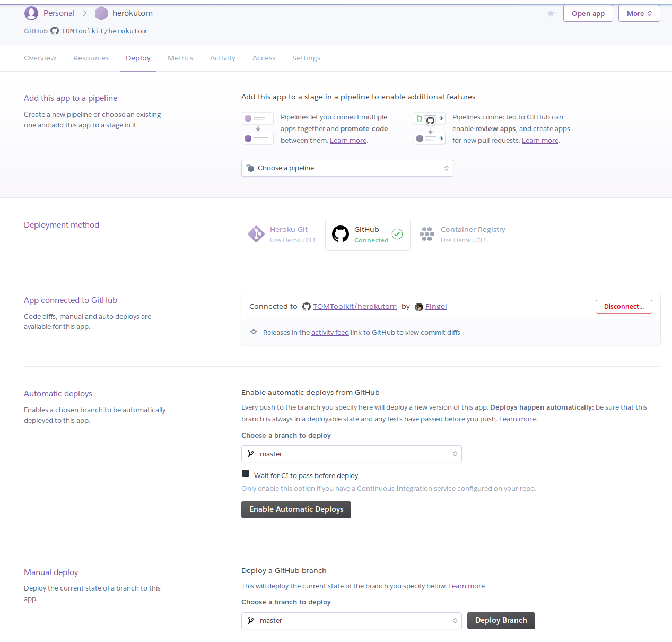Viewport: 672px width, 642px height.
Task: Select the Deploy tab
Action: click(x=138, y=58)
